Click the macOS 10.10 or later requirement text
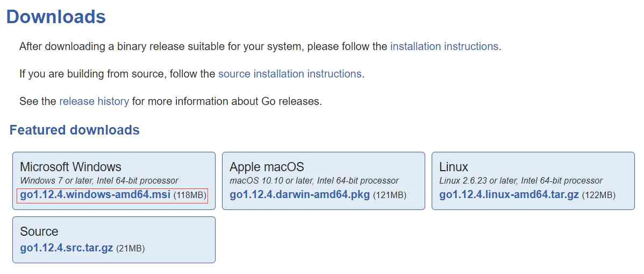 tap(314, 181)
